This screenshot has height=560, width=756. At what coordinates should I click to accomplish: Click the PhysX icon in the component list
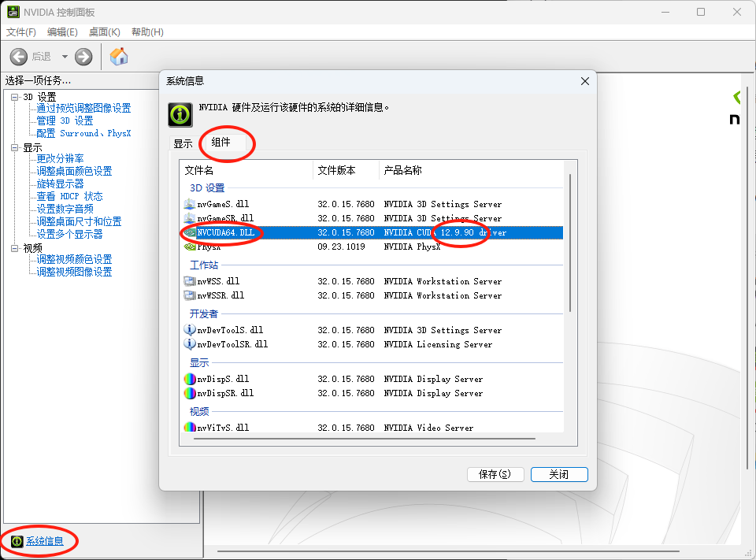point(188,247)
